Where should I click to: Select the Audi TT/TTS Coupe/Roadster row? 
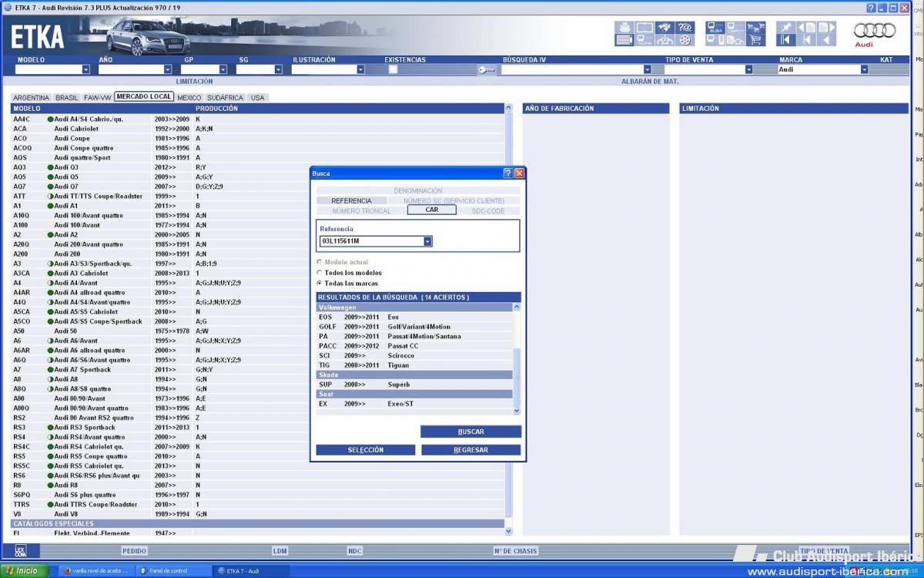pyautogui.click(x=258, y=196)
